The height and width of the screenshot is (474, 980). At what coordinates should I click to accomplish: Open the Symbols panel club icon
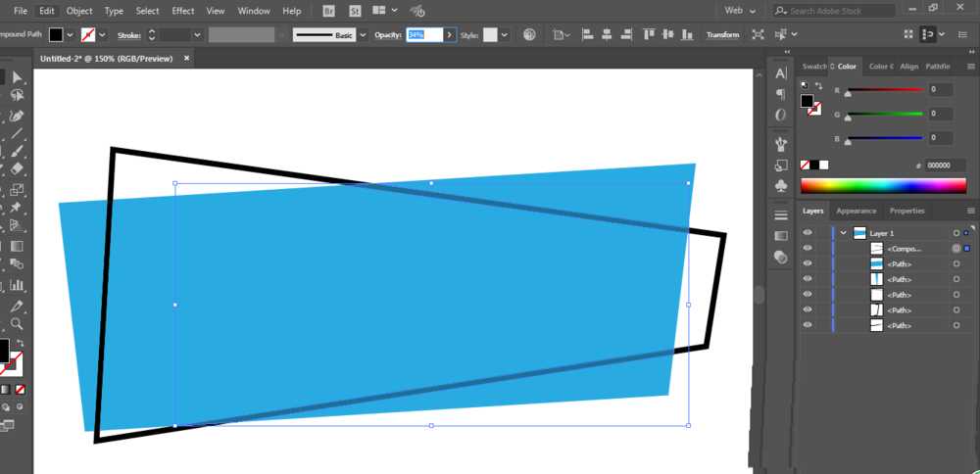pyautogui.click(x=781, y=186)
